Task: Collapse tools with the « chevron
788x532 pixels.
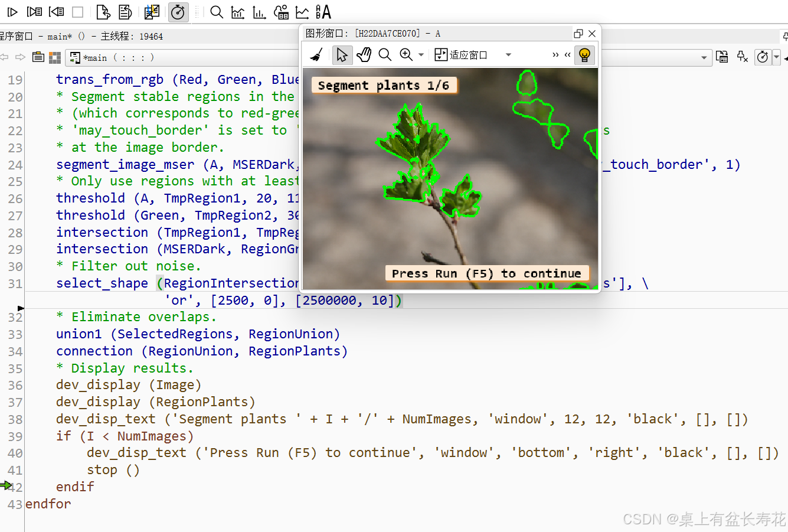Action: (x=567, y=55)
